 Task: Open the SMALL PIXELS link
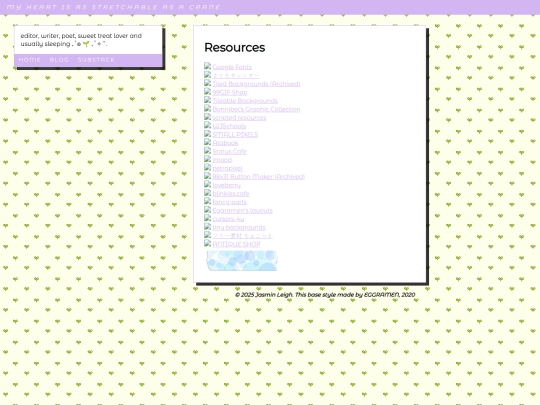pos(235,134)
